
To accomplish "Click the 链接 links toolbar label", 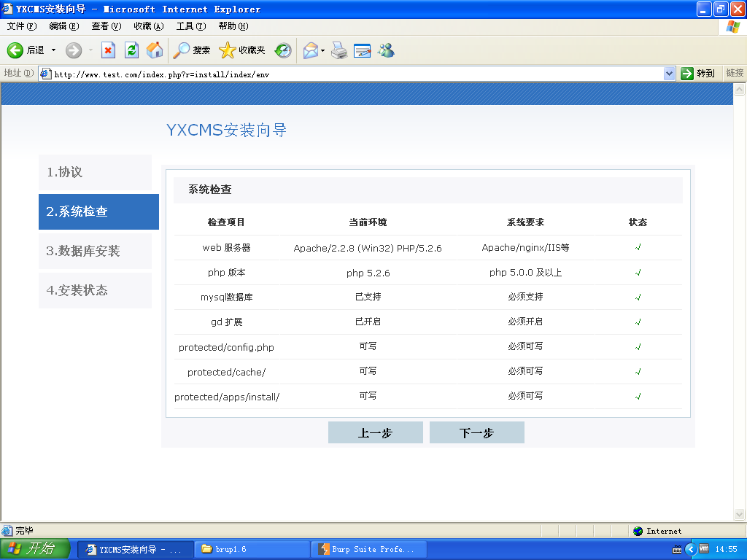I will click(735, 74).
